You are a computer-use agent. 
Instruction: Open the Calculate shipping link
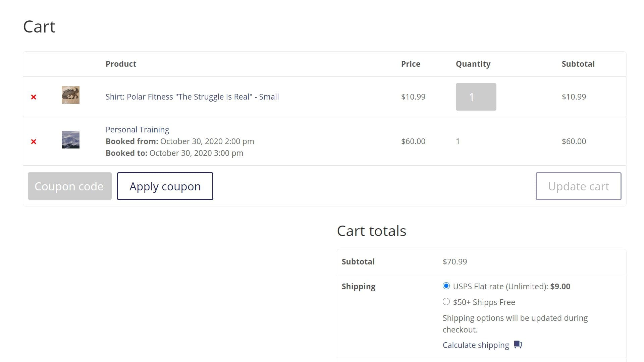point(475,345)
